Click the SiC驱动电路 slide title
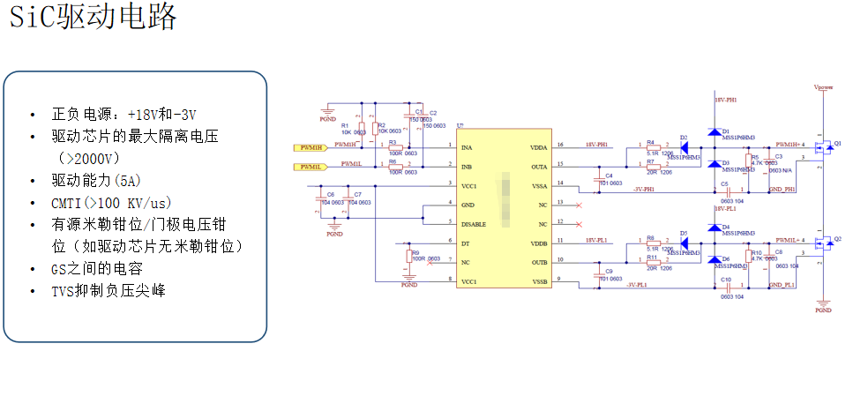This screenshot has width=868, height=411. point(94,16)
